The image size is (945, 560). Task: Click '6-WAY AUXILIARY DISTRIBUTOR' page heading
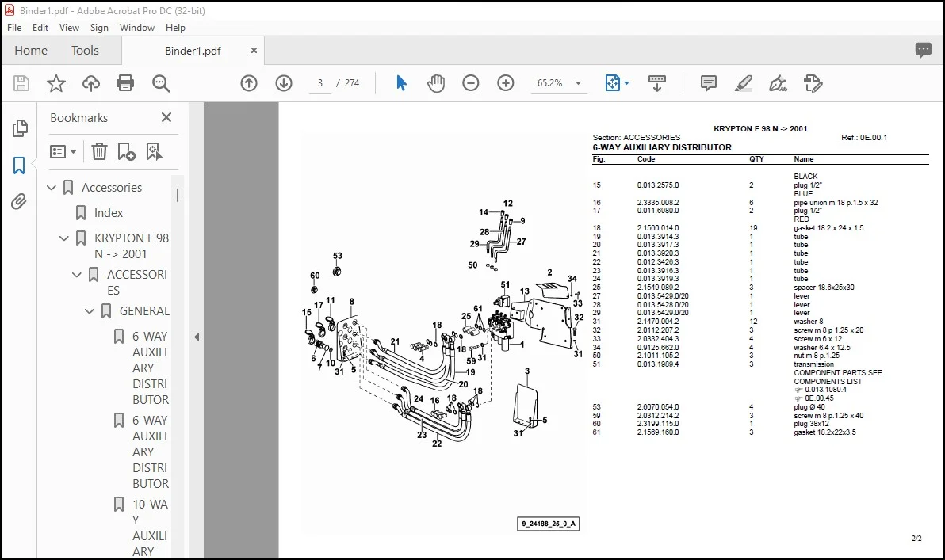(x=662, y=147)
